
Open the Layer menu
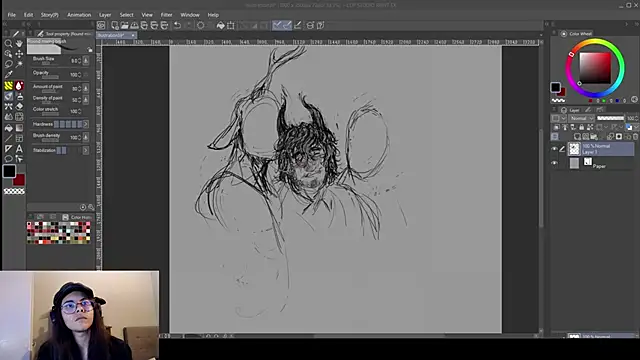tap(105, 15)
